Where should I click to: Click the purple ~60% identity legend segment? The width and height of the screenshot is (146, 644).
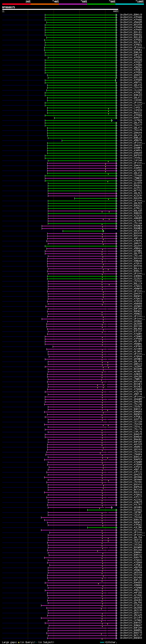pos(73,4)
